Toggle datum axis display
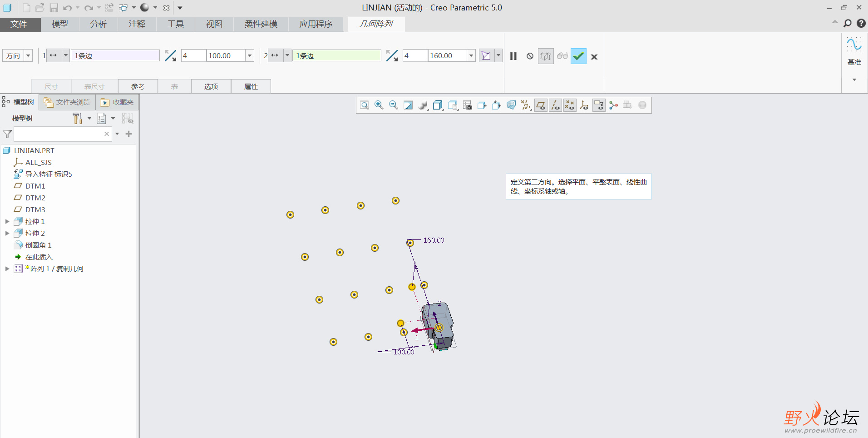The height and width of the screenshot is (438, 868). (555, 105)
